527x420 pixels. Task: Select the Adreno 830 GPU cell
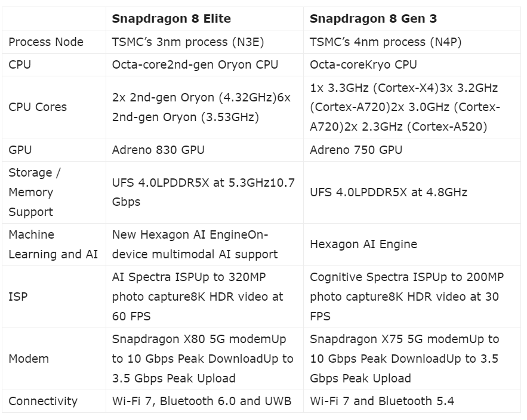(x=158, y=150)
